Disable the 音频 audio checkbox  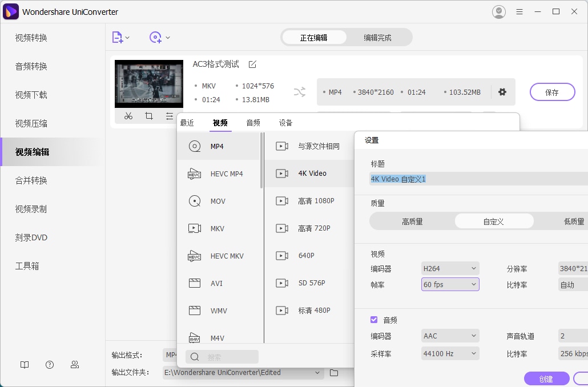[373, 320]
